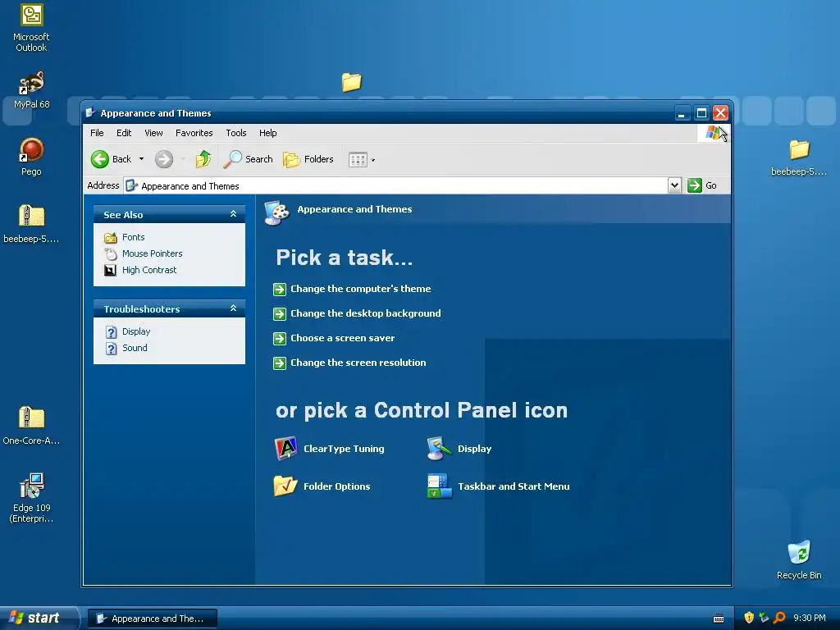Select Change the computer's theme task
Viewport: 840px width, 630px height.
point(361,289)
